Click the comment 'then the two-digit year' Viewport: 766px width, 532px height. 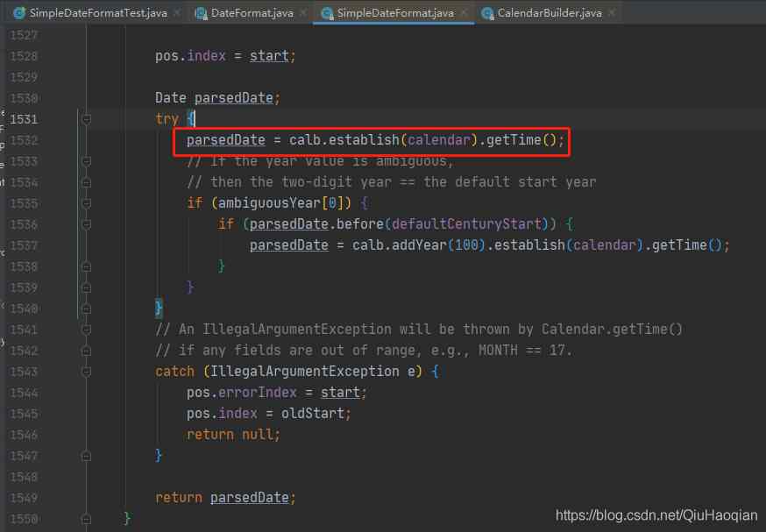pyautogui.click(x=301, y=182)
